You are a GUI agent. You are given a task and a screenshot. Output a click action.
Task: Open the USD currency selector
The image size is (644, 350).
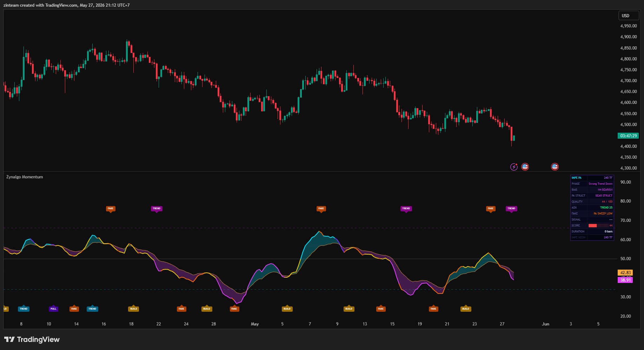[x=629, y=15]
